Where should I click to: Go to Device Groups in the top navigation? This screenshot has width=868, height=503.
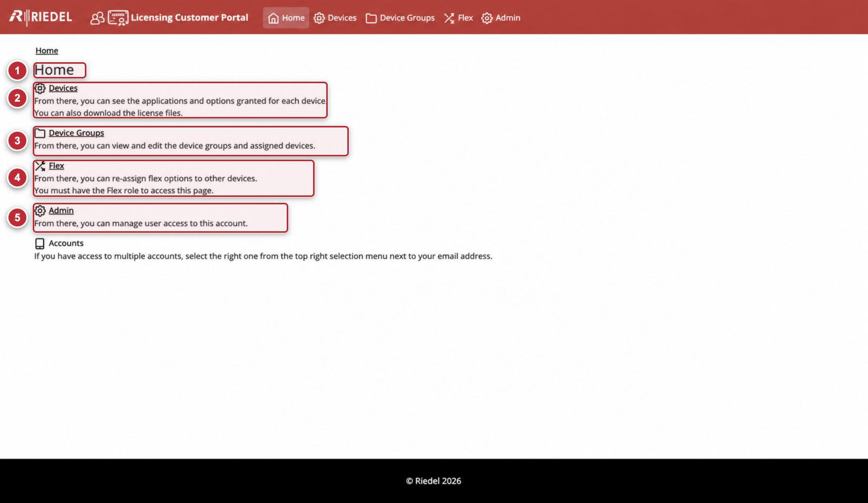(401, 18)
